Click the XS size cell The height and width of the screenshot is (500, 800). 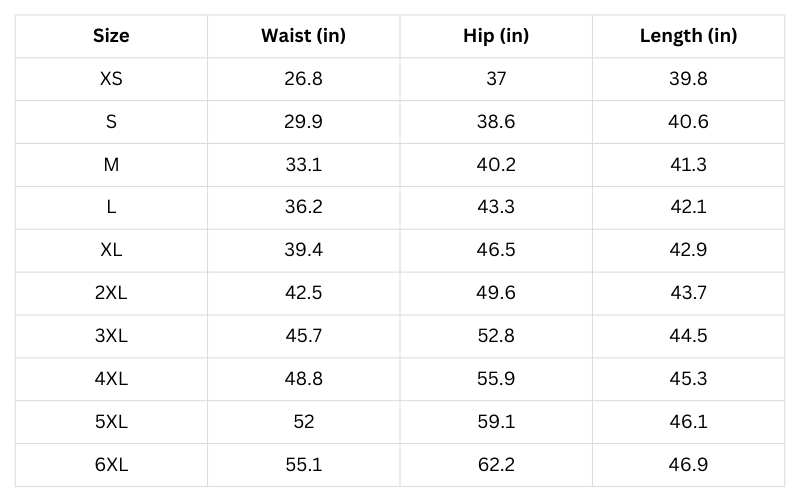tap(111, 79)
